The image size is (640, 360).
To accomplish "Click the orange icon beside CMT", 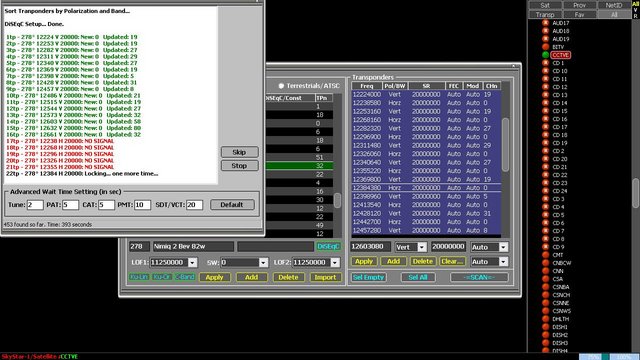I will point(545,255).
